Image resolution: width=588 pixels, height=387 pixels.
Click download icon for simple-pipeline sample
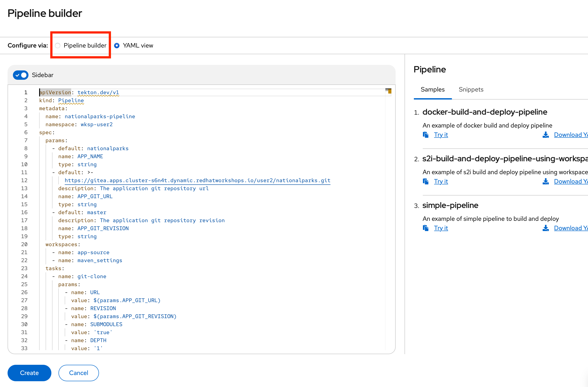tap(546, 228)
